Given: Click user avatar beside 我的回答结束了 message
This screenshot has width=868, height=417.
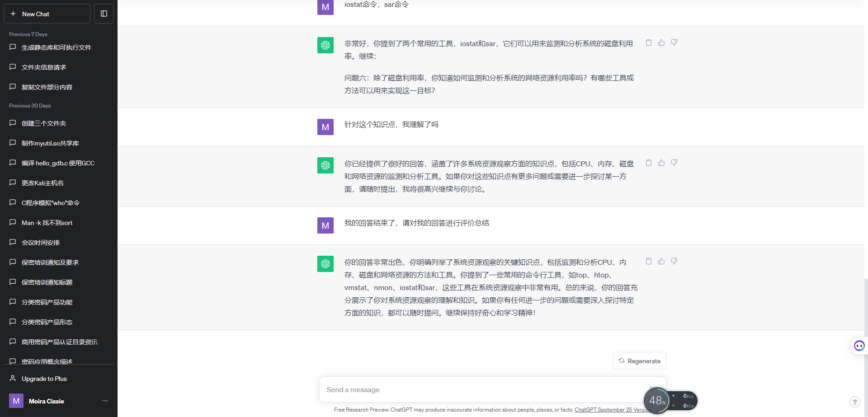Looking at the screenshot, I should 325,225.
